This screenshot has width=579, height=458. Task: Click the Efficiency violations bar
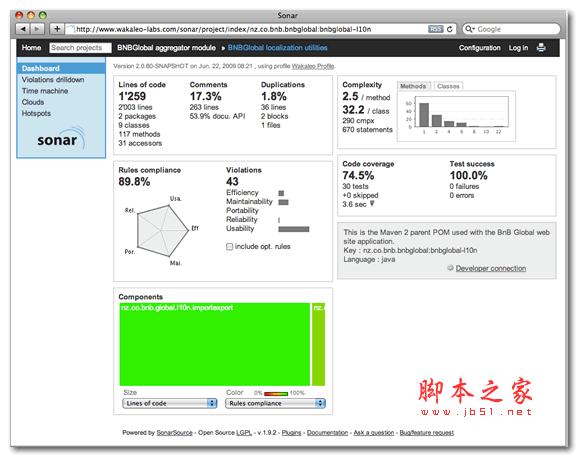[x=281, y=193]
